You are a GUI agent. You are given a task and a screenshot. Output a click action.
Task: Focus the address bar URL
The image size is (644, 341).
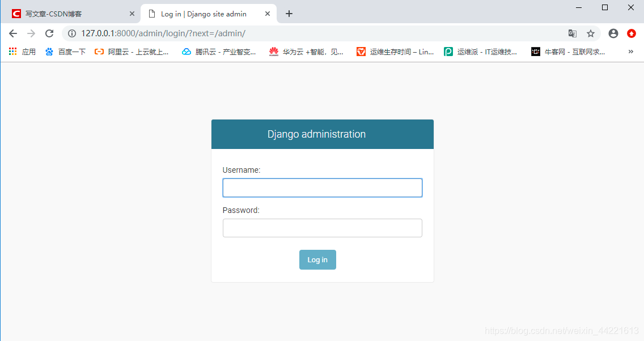(163, 33)
